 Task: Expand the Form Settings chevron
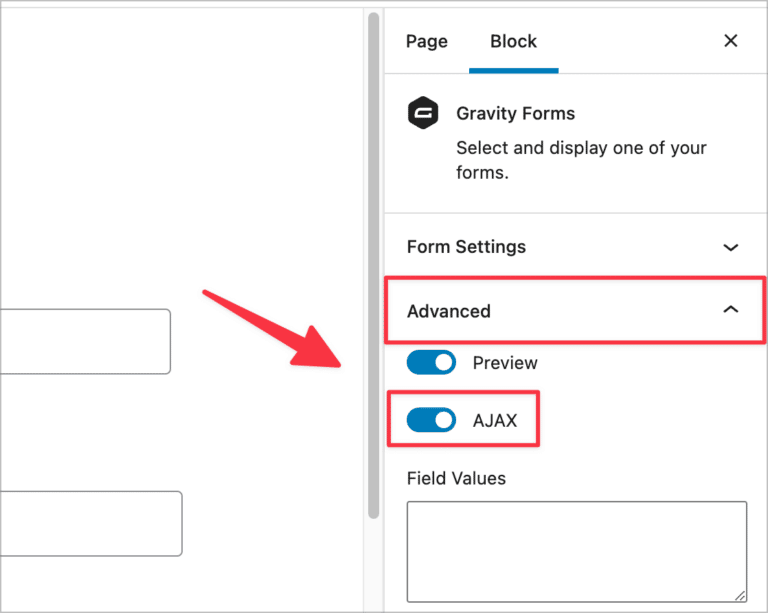point(731,247)
